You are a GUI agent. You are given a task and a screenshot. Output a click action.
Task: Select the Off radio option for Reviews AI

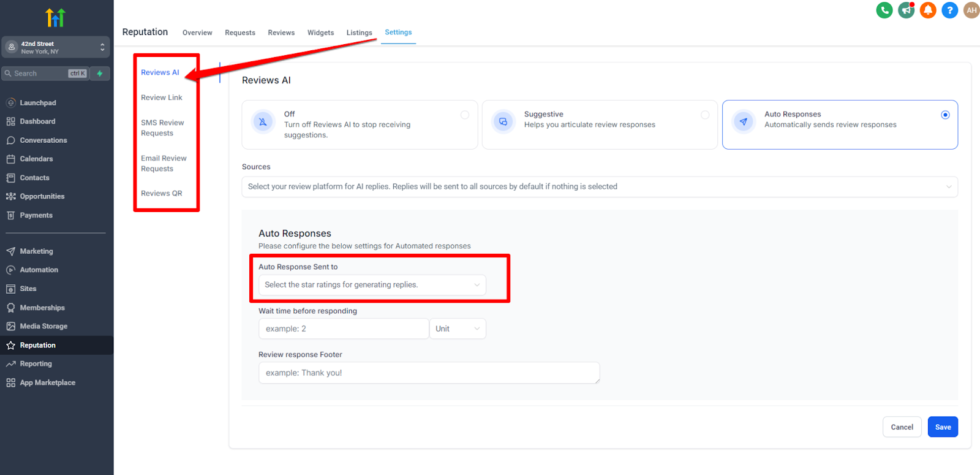(x=465, y=115)
